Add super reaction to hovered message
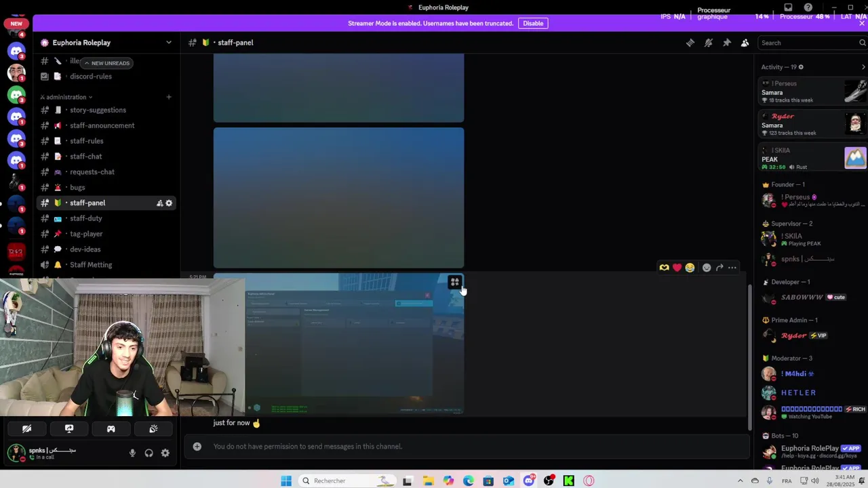The height and width of the screenshot is (488, 868). click(x=665, y=268)
